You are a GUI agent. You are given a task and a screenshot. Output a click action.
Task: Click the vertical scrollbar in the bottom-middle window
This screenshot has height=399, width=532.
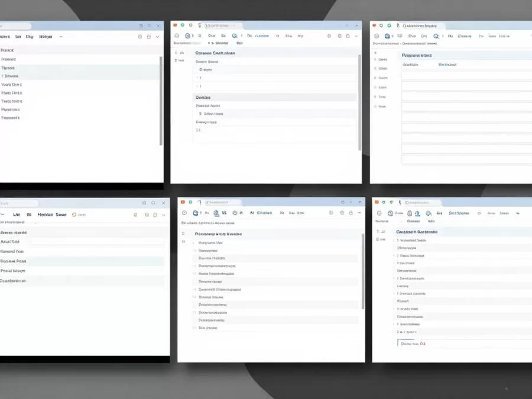tap(363, 271)
